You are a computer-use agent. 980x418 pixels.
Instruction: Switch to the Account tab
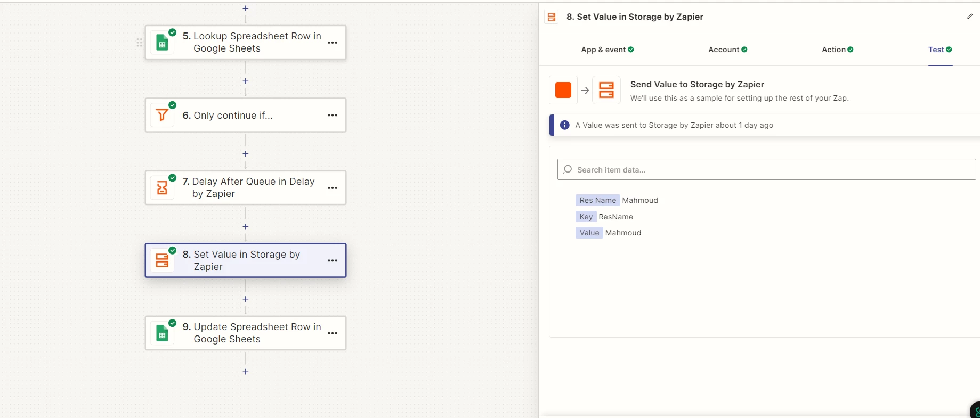pyautogui.click(x=728, y=50)
